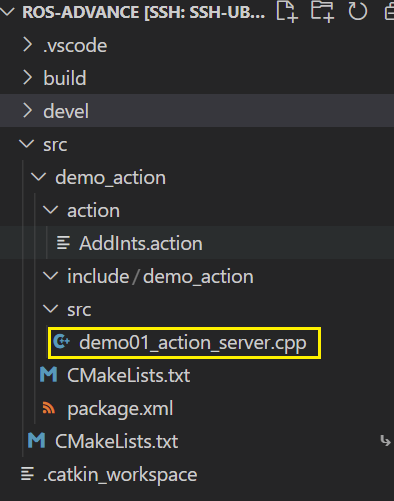
Task: Open the symlinked CMakeLists.txt under top-level src
Action: tap(197, 441)
